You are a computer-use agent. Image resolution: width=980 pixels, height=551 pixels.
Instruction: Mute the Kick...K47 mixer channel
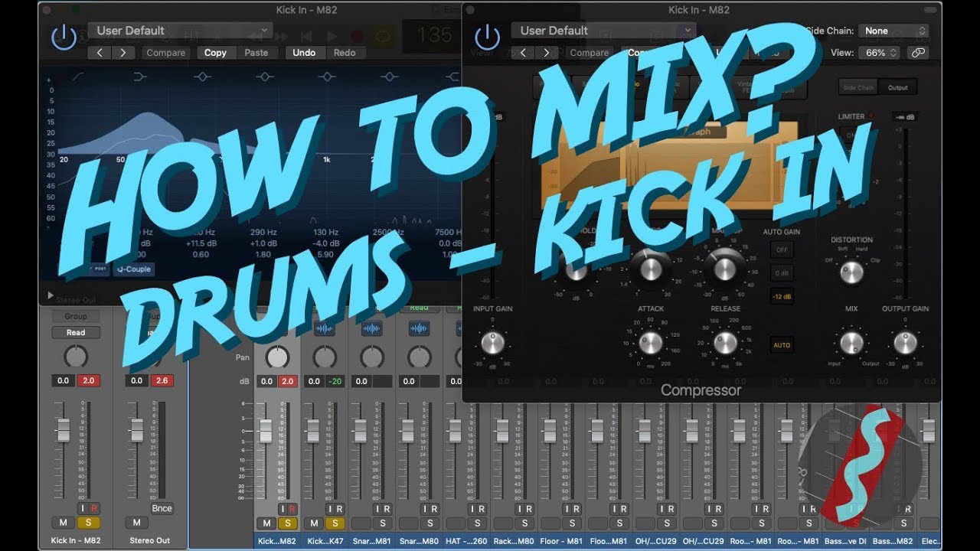[314, 523]
